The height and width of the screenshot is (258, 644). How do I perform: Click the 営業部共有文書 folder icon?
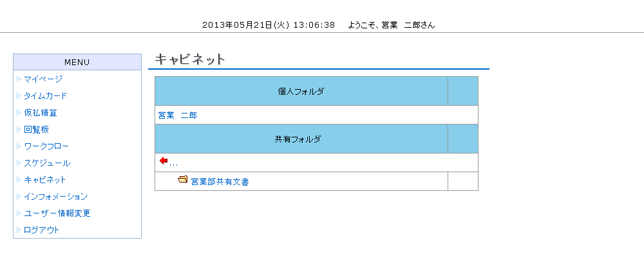(183, 179)
